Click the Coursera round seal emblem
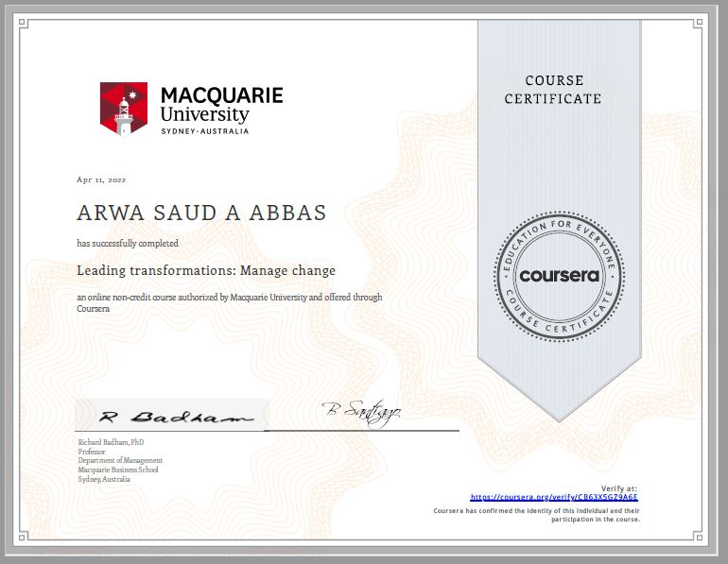This screenshot has width=728, height=564. pyautogui.click(x=560, y=277)
